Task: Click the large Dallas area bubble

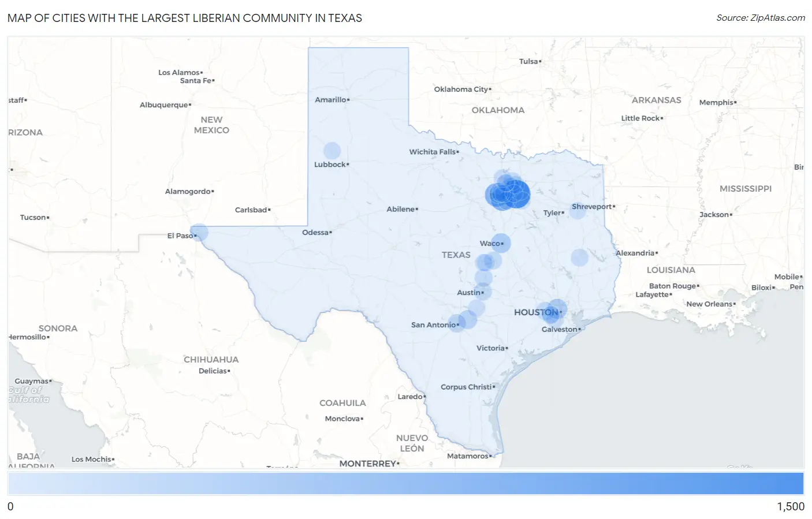Action: point(516,193)
